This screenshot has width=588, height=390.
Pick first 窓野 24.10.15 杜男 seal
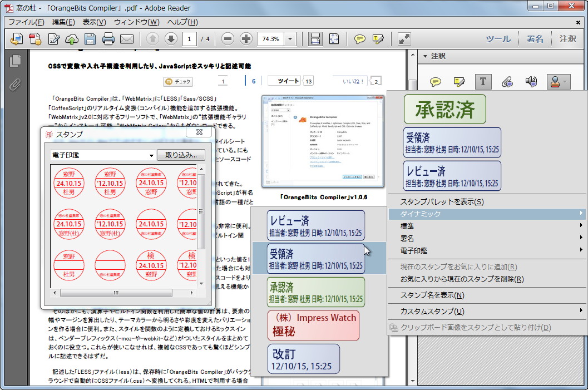pos(68,184)
